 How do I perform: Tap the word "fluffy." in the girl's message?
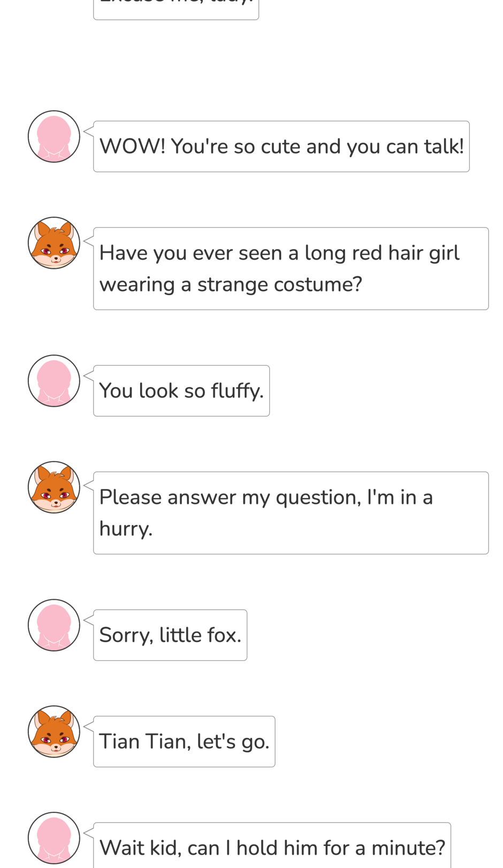pos(237,391)
